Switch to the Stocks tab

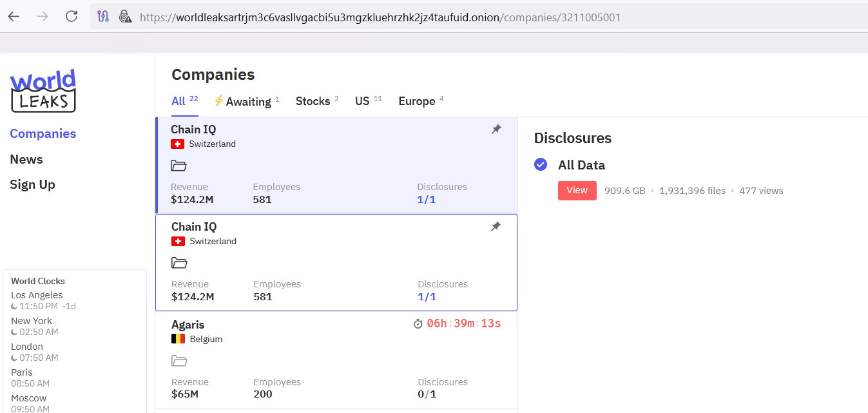point(317,101)
